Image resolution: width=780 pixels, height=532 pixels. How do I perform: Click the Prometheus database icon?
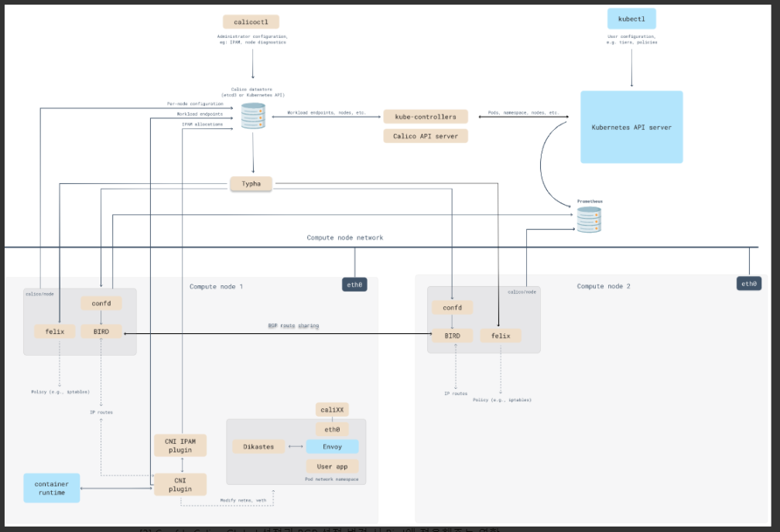pyautogui.click(x=589, y=220)
